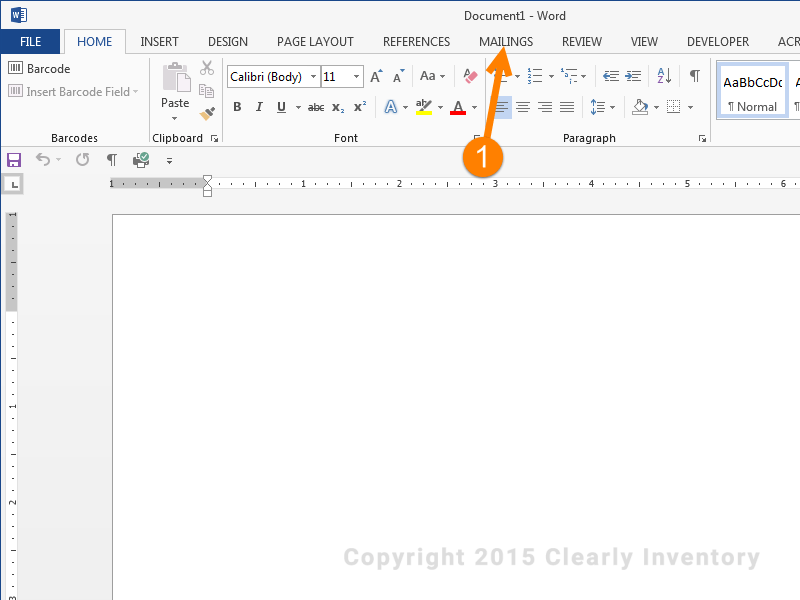Toggle Subscript formatting
800x600 pixels.
(338, 107)
